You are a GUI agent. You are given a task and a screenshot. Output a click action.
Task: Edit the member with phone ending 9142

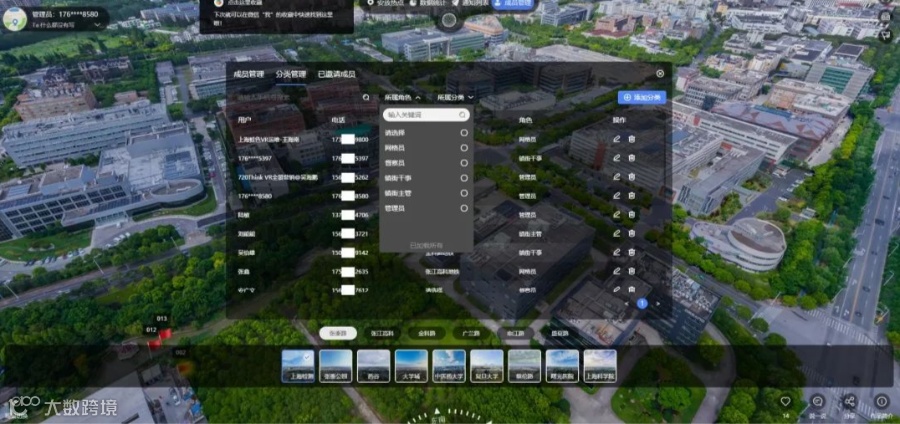point(616,252)
